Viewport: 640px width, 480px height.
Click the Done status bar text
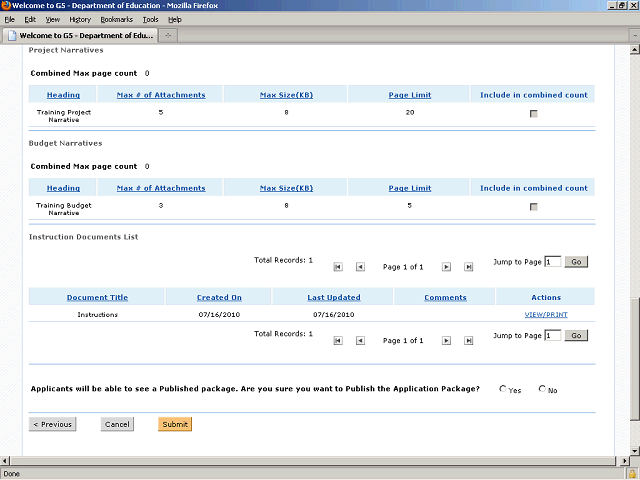click(x=11, y=474)
